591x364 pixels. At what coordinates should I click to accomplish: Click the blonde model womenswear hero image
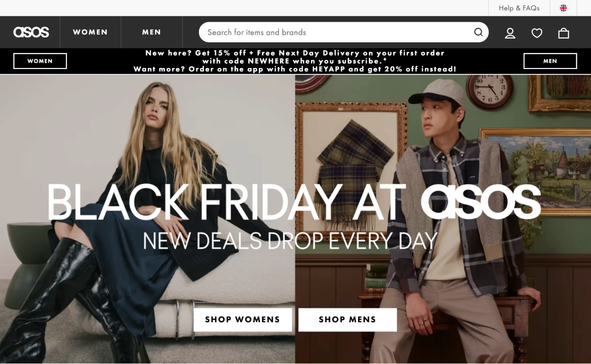pos(147,219)
